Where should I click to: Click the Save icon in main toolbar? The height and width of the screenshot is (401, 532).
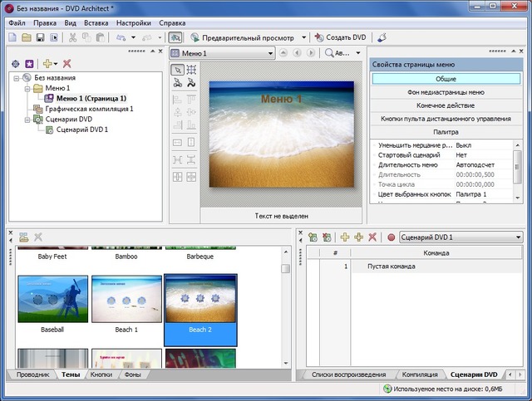pyautogui.click(x=40, y=37)
